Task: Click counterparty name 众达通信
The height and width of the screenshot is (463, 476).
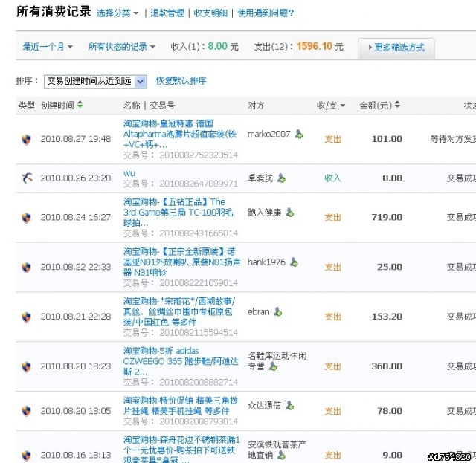Action: click(x=265, y=405)
